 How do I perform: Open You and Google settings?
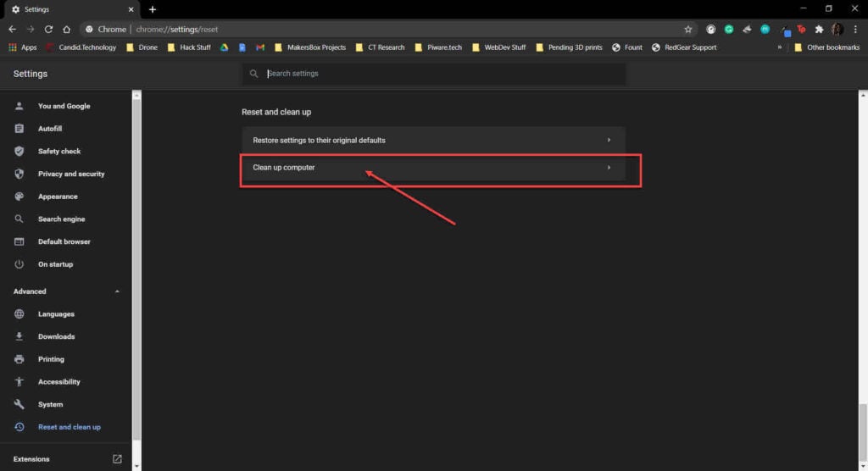64,106
